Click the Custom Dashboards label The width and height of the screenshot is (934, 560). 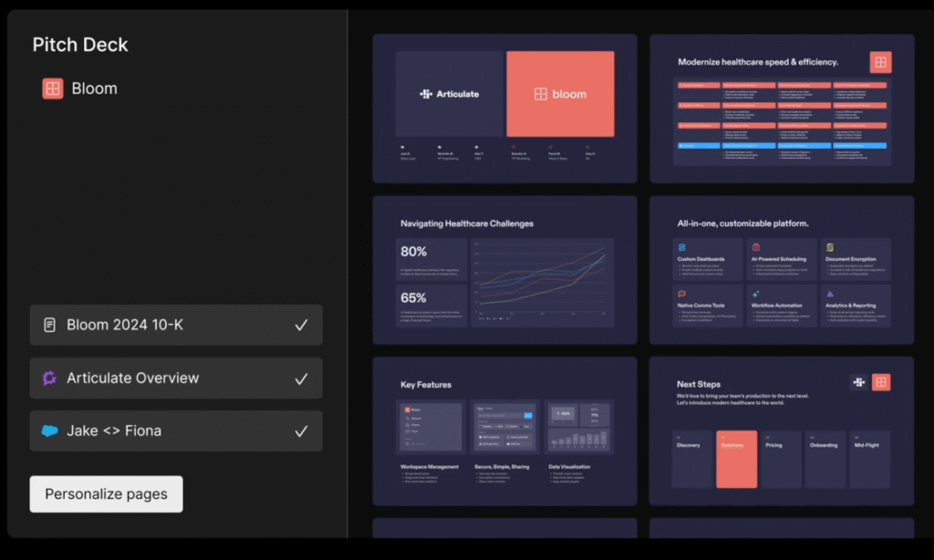[701, 259]
